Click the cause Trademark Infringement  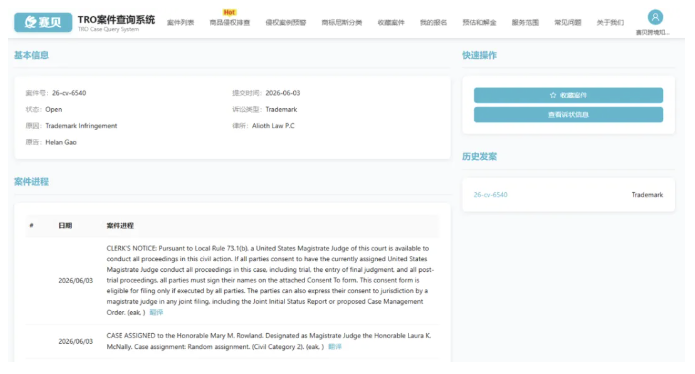[81, 126]
